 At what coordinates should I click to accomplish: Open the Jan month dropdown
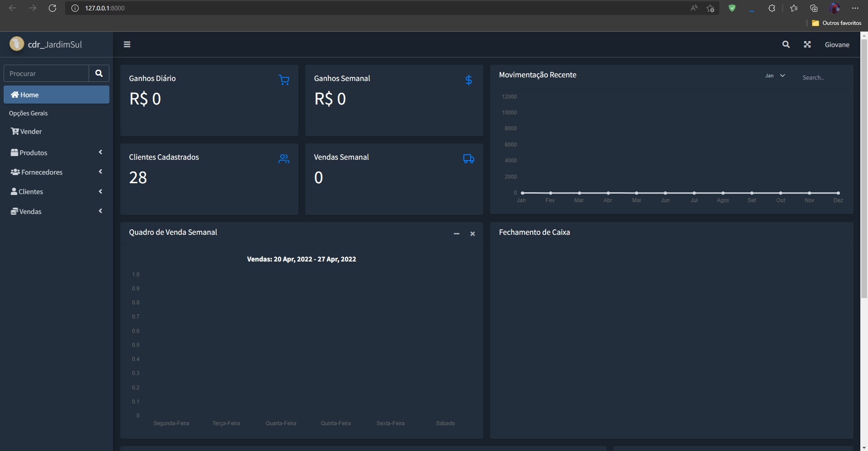pos(775,76)
